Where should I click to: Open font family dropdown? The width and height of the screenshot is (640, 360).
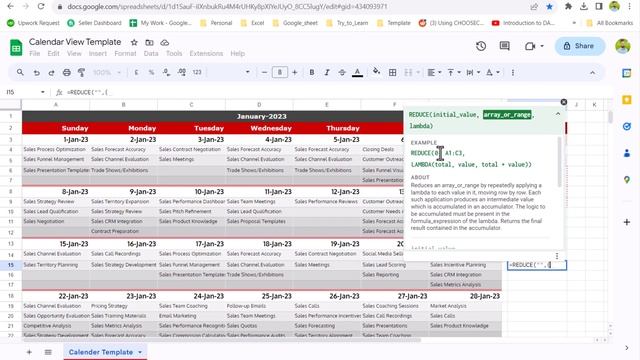coord(229,72)
